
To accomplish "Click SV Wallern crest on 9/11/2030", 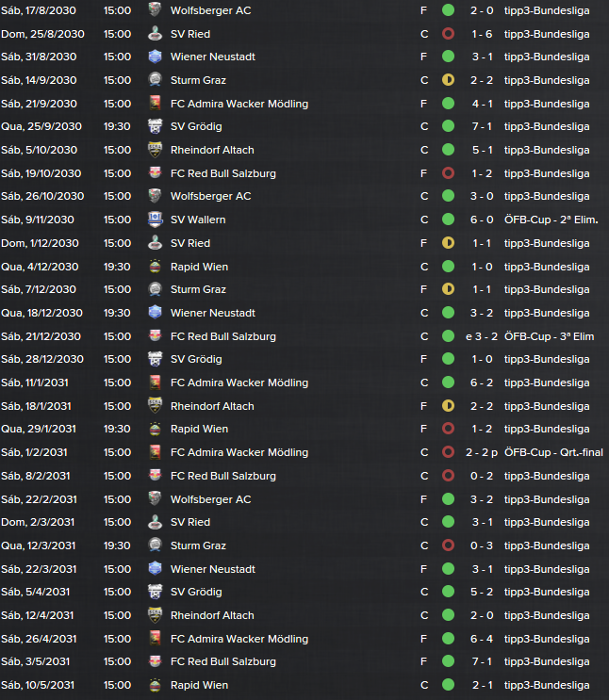I will pos(155,220).
